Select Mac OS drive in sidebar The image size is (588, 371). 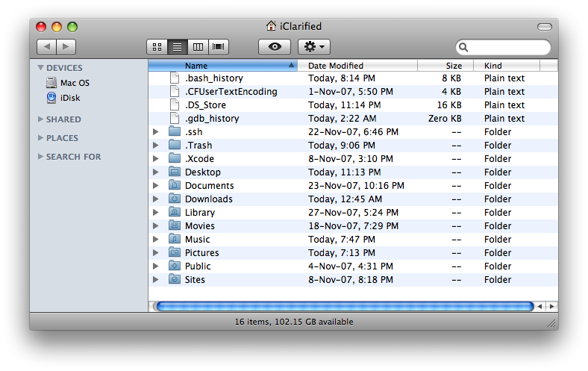pyautogui.click(x=51, y=83)
